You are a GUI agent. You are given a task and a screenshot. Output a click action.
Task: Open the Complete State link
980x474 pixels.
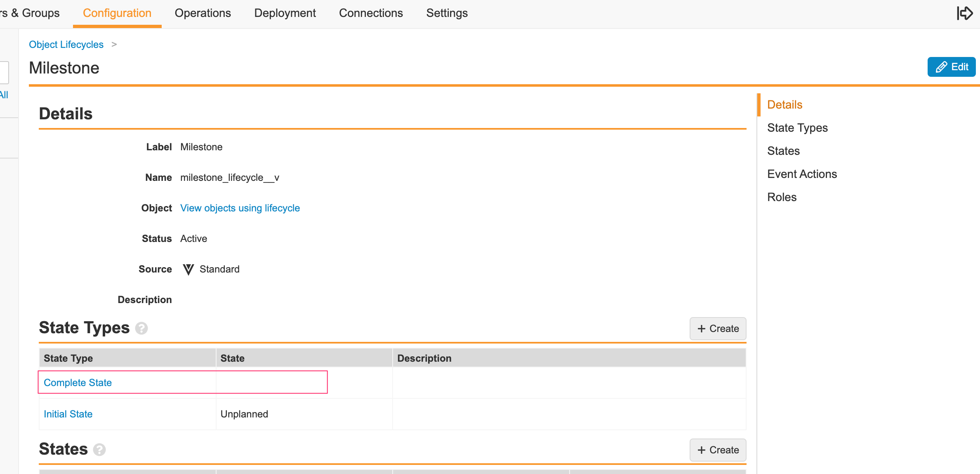(x=78, y=383)
